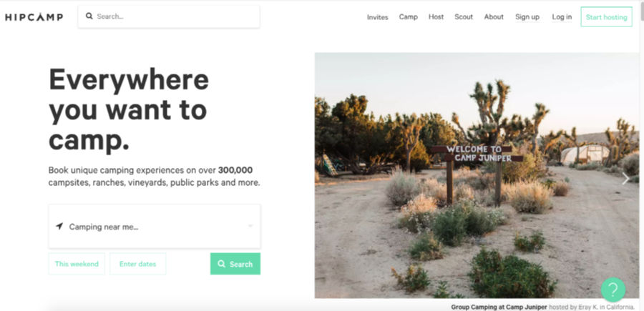Open the Invites menu item
This screenshot has width=644, height=311.
pyautogui.click(x=377, y=17)
